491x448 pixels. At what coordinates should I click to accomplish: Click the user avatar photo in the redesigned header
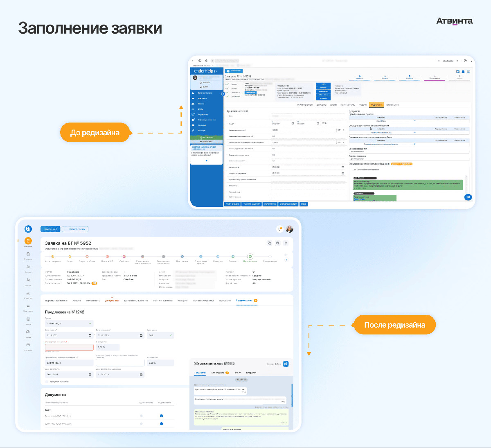click(x=290, y=229)
